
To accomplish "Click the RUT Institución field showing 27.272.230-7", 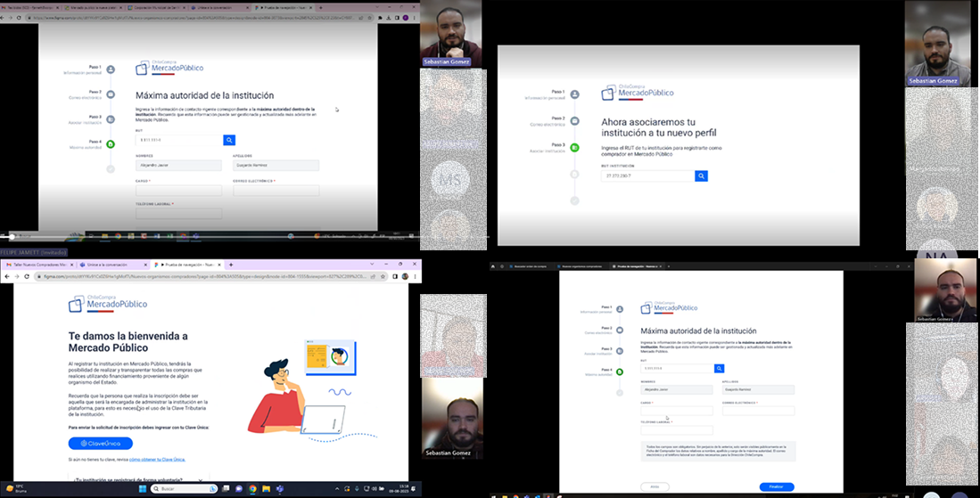I will tap(648, 176).
